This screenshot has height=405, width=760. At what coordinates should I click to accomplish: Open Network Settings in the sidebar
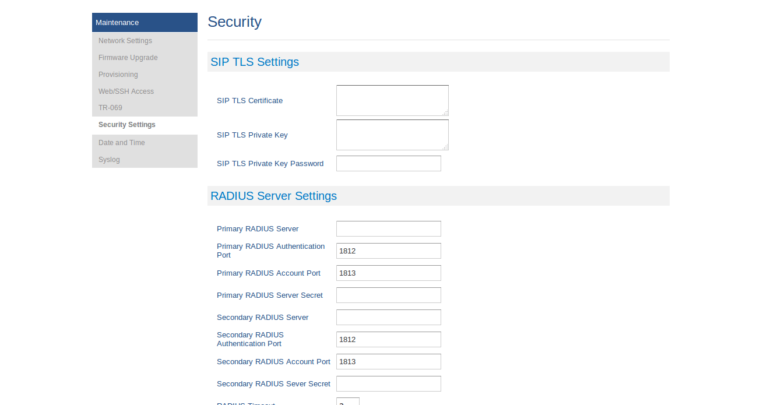pos(125,41)
